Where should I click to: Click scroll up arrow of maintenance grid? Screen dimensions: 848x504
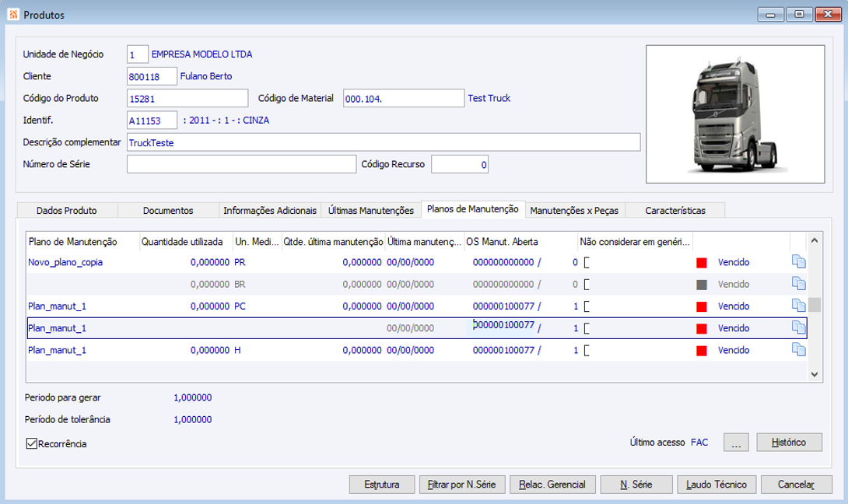815,240
